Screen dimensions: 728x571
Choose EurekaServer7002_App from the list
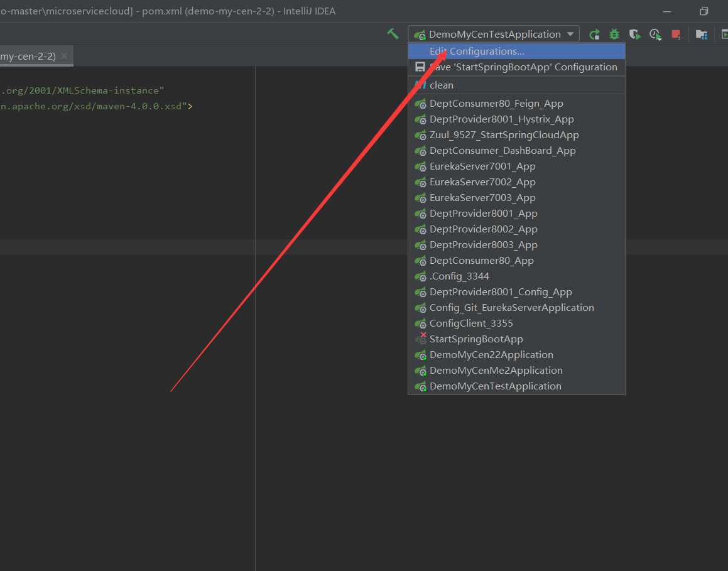click(x=516, y=182)
